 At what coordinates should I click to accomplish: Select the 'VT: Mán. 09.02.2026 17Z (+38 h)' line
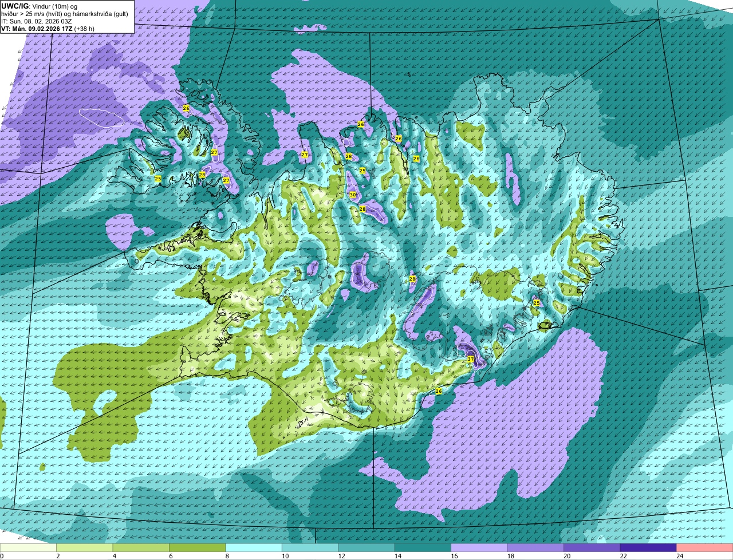[48, 28]
